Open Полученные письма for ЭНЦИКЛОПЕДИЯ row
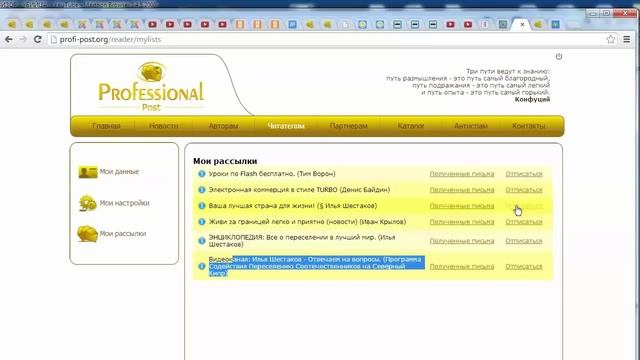 (462, 241)
